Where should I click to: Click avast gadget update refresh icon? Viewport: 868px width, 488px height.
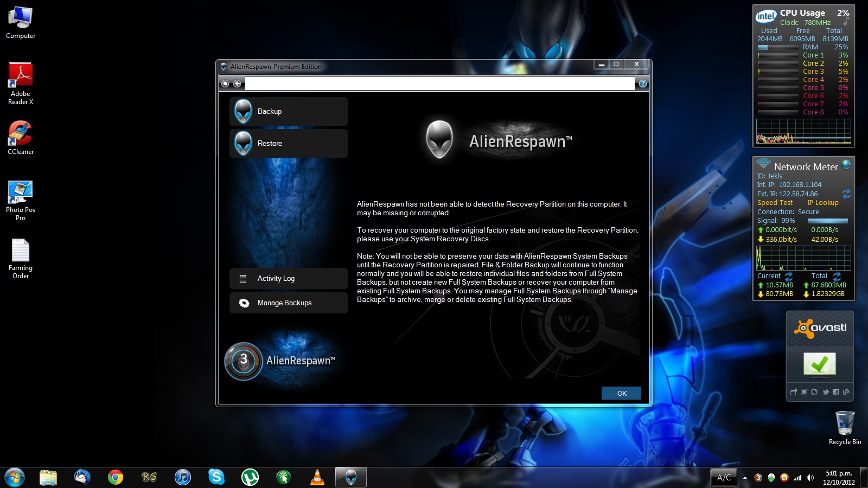tap(814, 392)
